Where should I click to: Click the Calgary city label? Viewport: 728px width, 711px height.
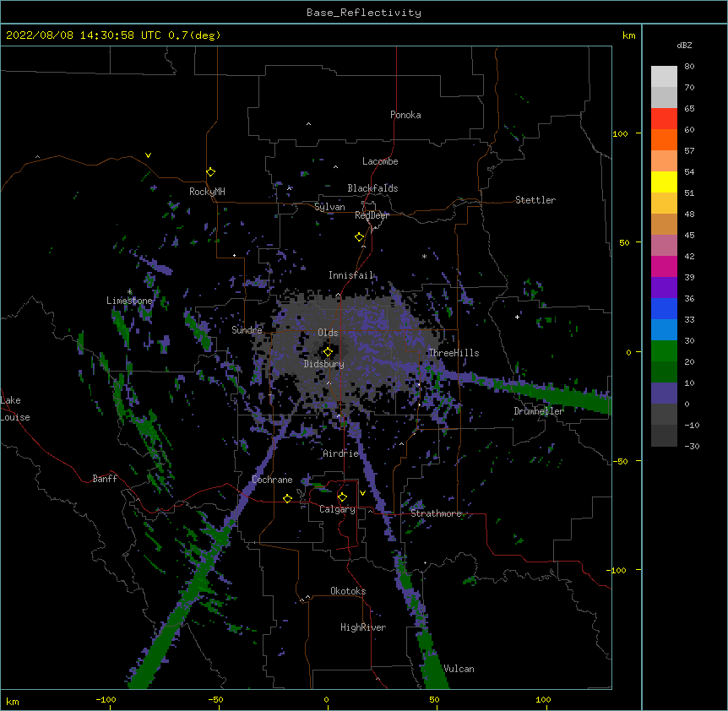(x=337, y=509)
